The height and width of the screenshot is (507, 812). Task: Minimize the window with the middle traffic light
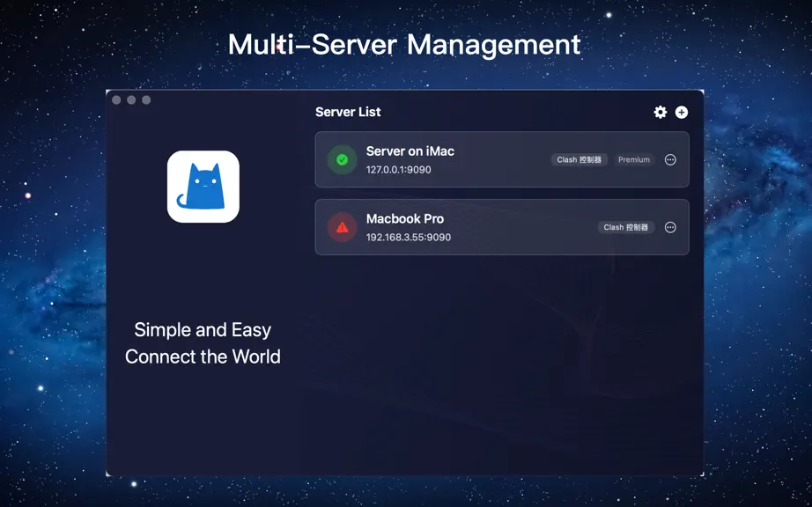click(x=131, y=99)
